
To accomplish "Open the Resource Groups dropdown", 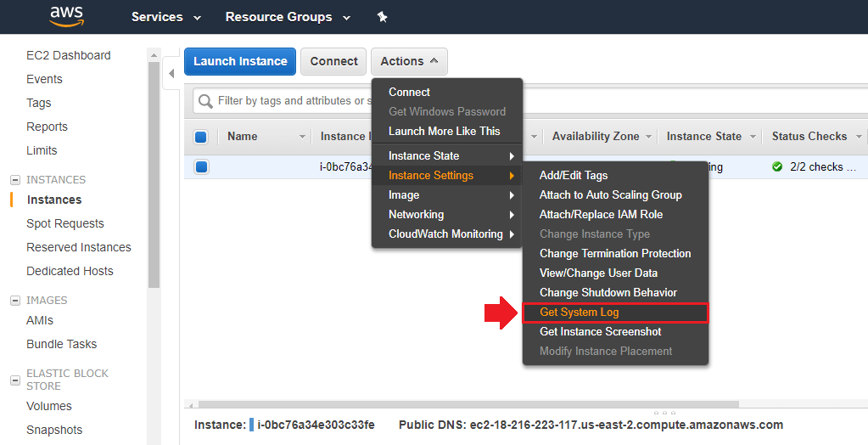I will pyautogui.click(x=288, y=17).
